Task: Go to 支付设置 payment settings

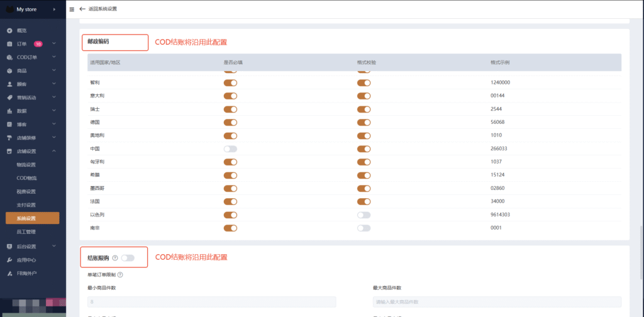Action: click(26, 205)
